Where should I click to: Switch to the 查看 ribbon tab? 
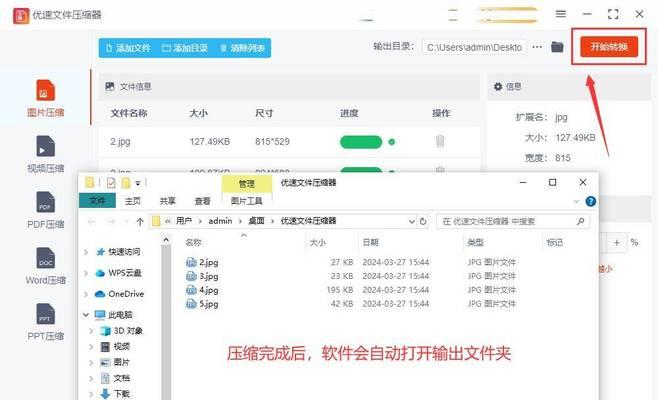coord(202,201)
